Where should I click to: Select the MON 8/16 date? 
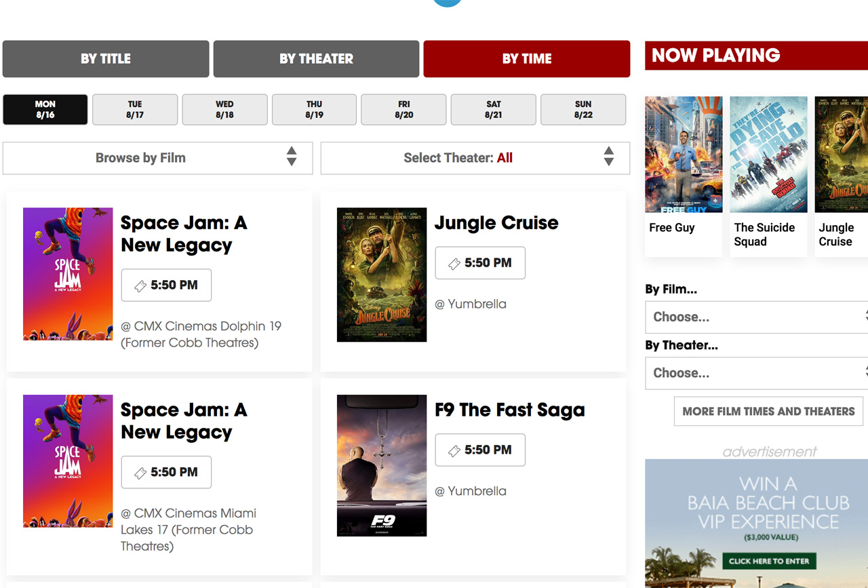45,110
